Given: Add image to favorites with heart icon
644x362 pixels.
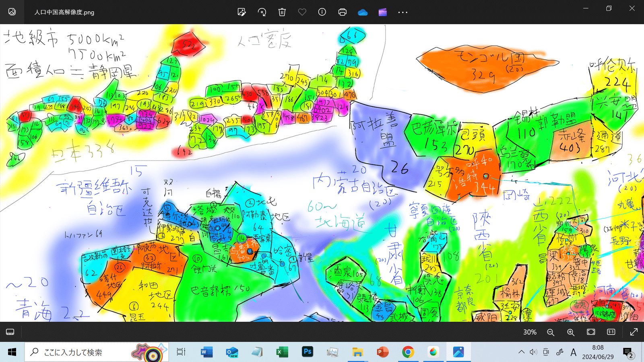Looking at the screenshot, I should (x=302, y=12).
